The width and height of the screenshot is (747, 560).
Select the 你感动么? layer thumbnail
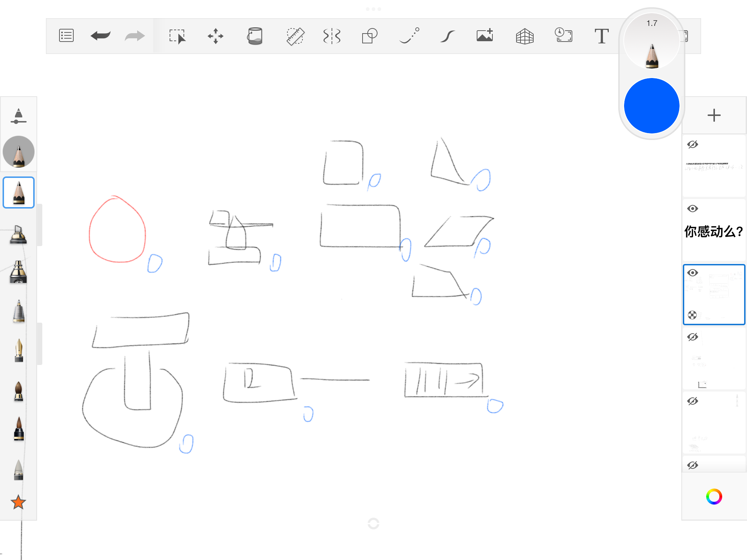(x=714, y=232)
